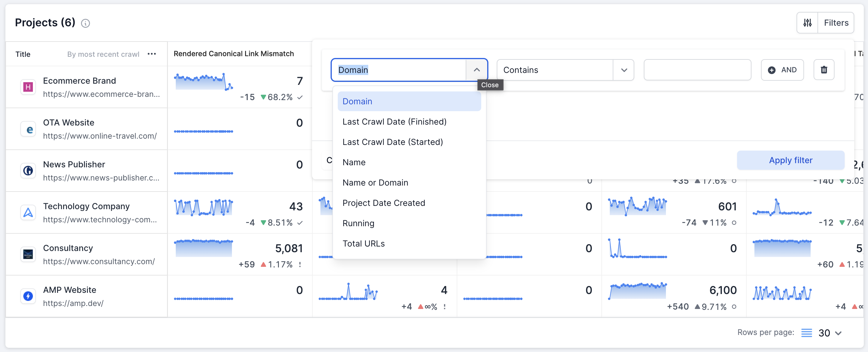Select Project Date Created in the dropdown list

384,203
